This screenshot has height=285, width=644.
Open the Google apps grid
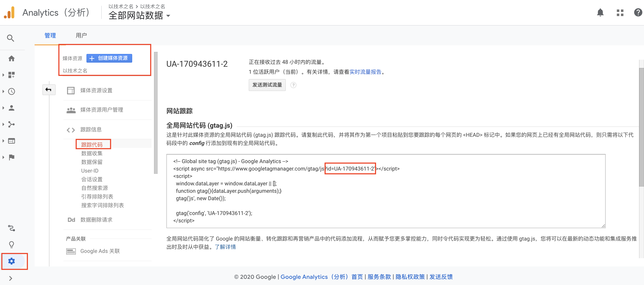tap(620, 13)
